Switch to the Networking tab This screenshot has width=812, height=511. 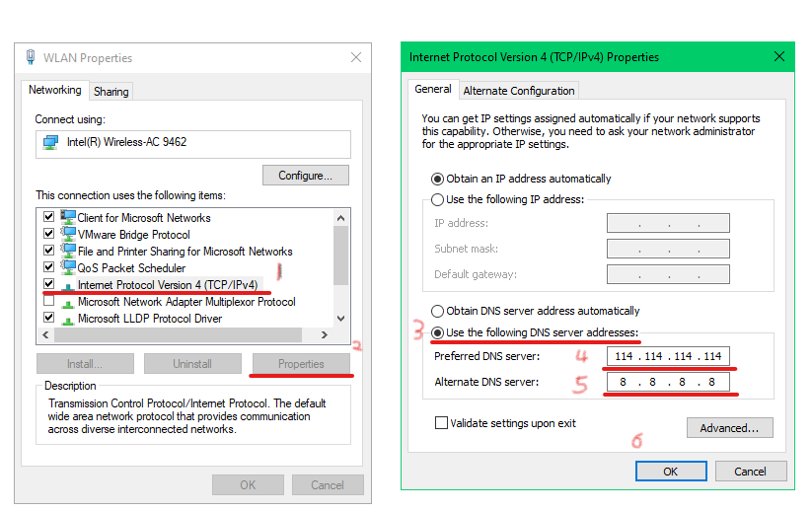click(x=55, y=90)
